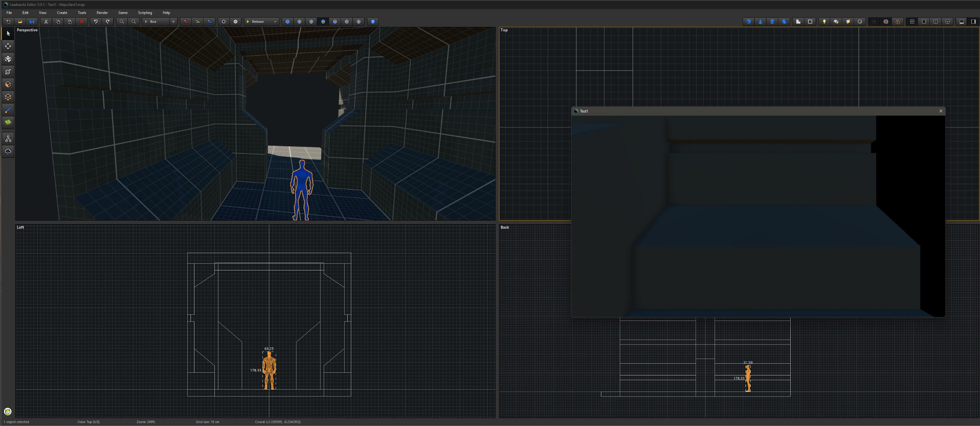
Task: Click the light bulb icon
Action: (x=824, y=22)
